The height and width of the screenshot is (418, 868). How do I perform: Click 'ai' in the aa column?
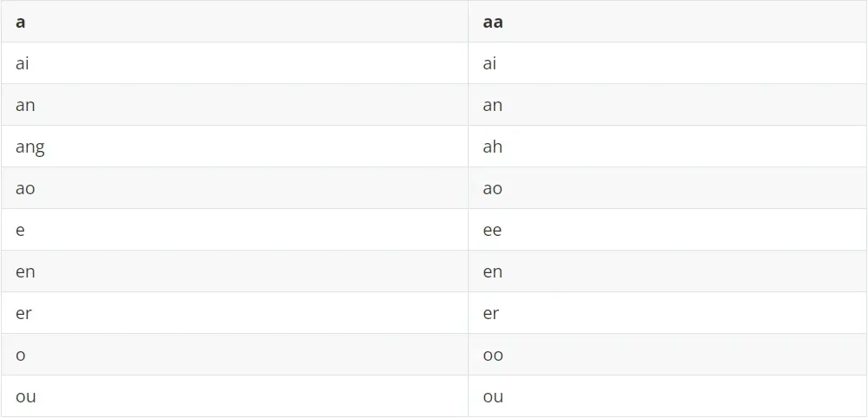pos(668,63)
